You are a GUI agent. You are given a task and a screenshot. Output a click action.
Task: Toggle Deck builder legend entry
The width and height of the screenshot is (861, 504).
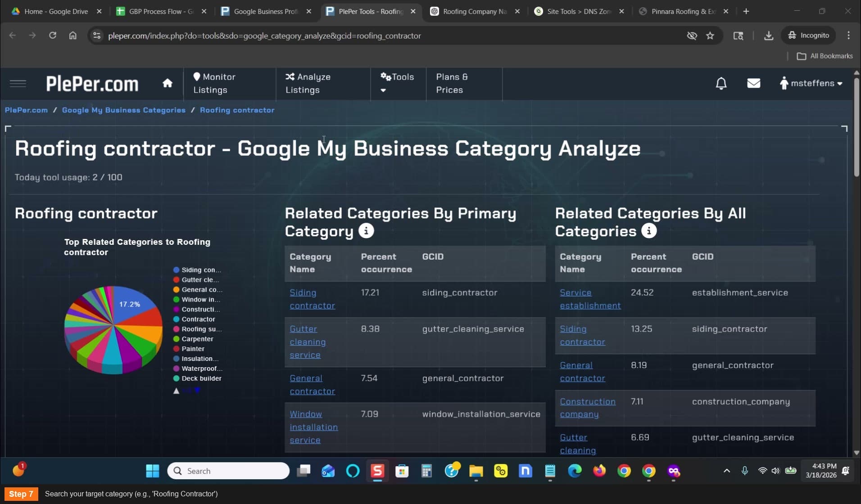(x=197, y=379)
